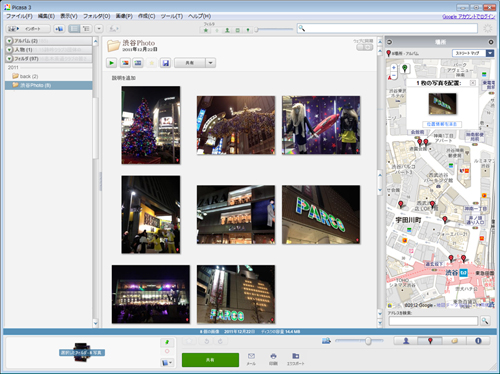500x374 pixels.
Task: Click the hold selection green pin icon
Action: tap(167, 342)
